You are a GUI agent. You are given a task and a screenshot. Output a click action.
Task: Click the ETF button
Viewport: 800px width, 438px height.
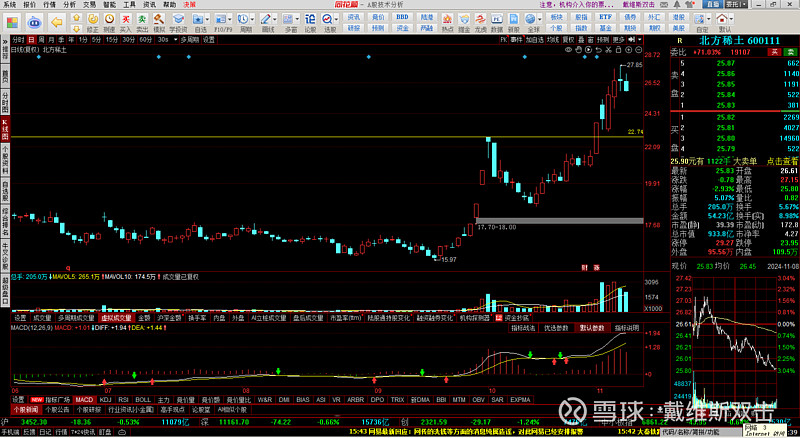pyautogui.click(x=605, y=17)
